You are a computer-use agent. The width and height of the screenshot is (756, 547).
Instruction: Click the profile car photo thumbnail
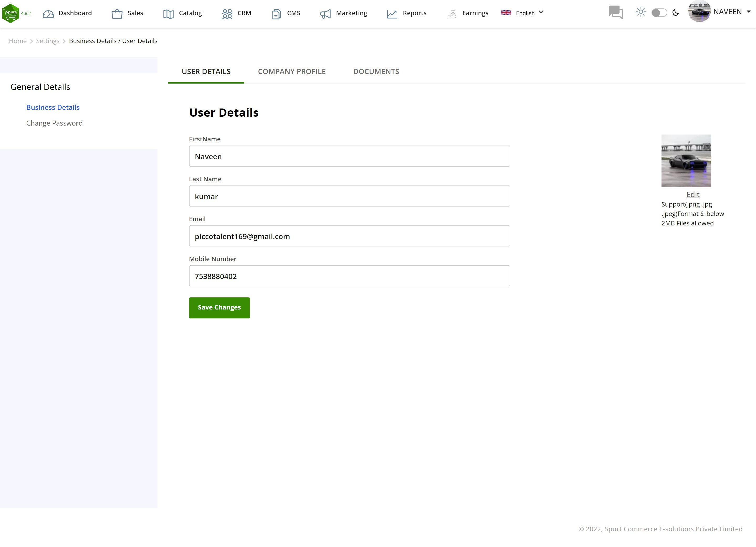pyautogui.click(x=686, y=161)
